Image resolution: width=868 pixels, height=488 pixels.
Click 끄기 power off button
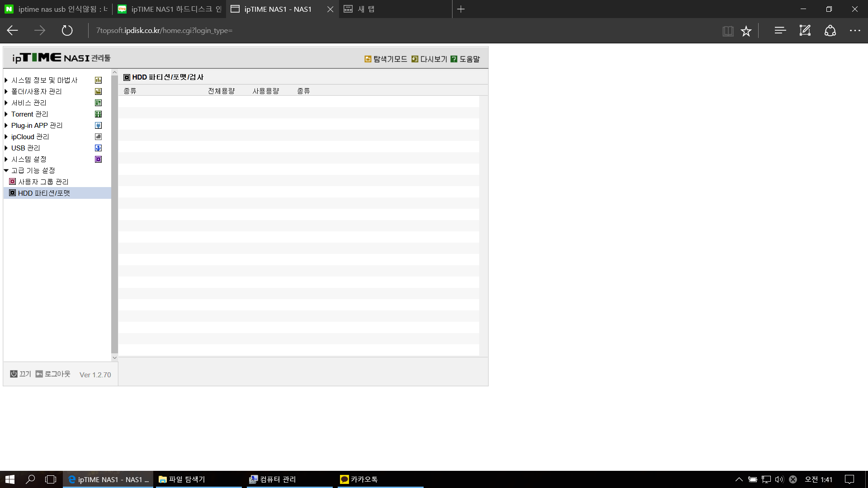pos(21,374)
